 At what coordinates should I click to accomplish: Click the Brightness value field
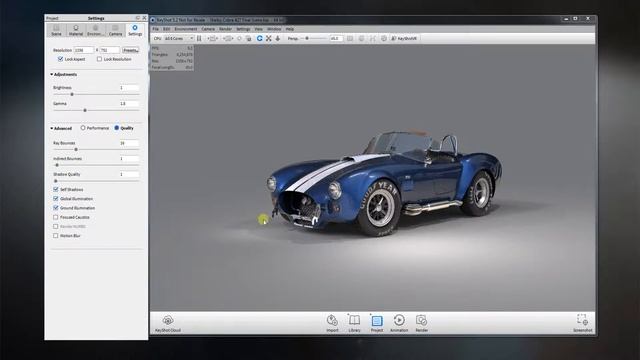[x=129, y=88]
